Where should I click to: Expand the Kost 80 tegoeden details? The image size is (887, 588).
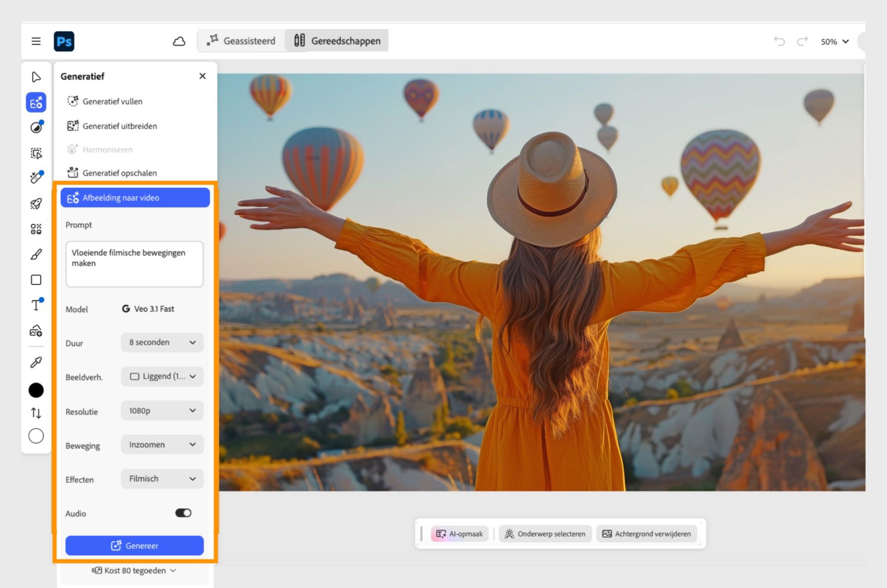click(134, 570)
